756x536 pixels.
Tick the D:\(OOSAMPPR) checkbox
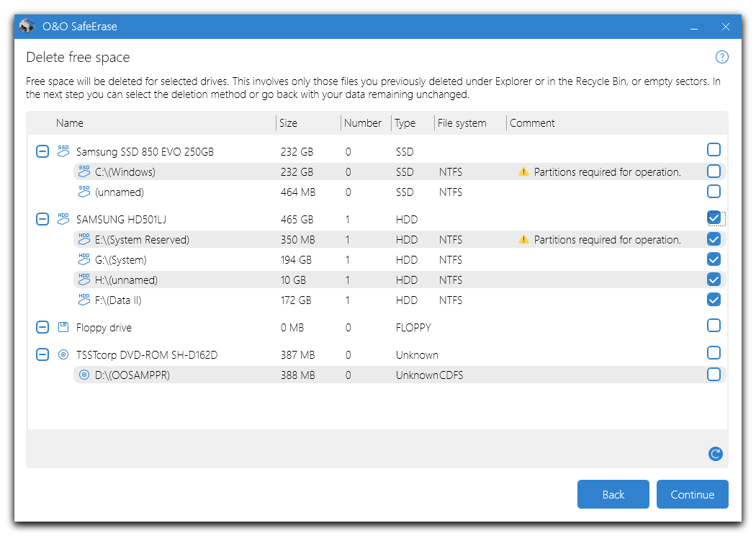click(714, 375)
